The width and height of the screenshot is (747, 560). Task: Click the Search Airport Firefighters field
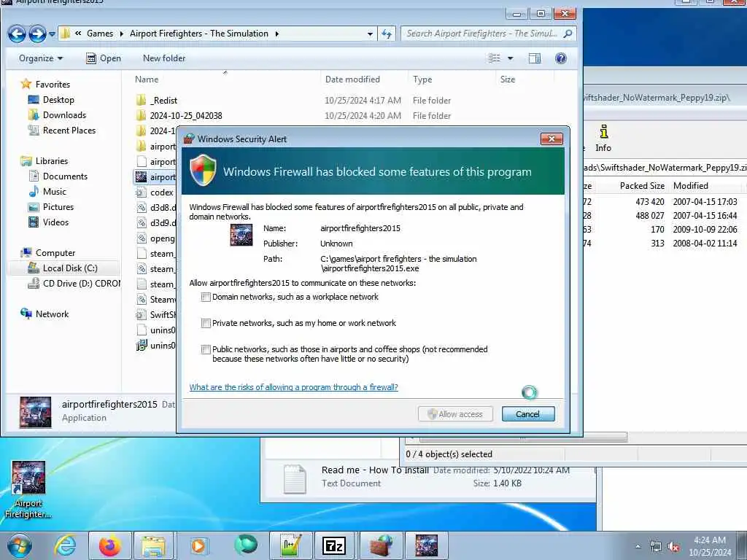coord(488,34)
